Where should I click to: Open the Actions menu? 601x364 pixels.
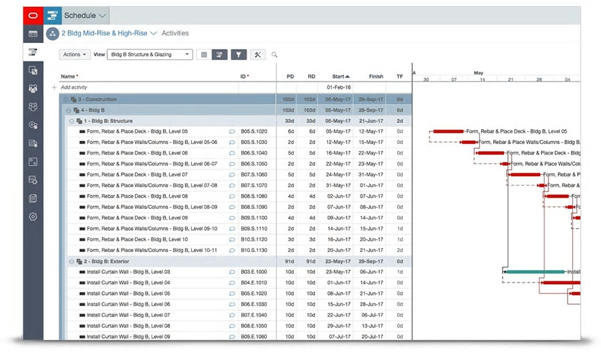pos(74,55)
